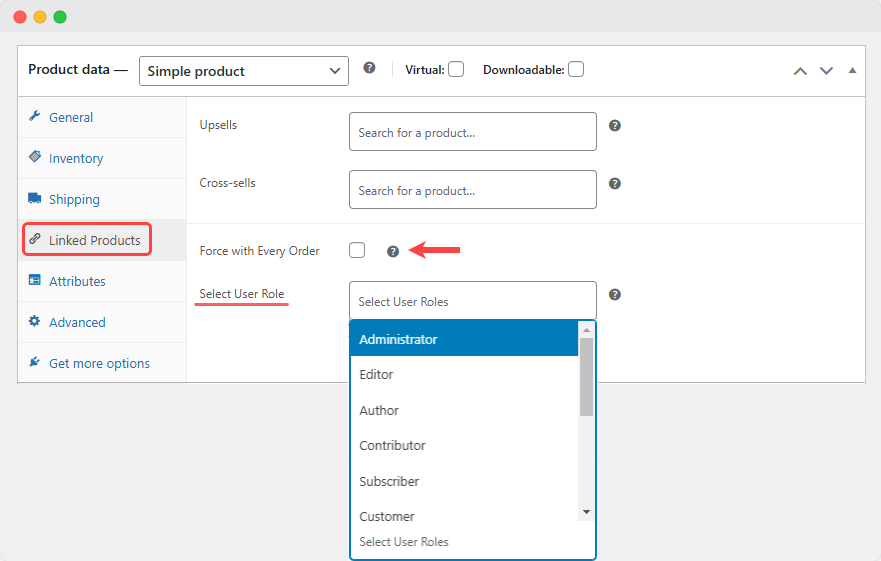Open the Simple product type dropdown
Screen dimensions: 881x561
243,71
